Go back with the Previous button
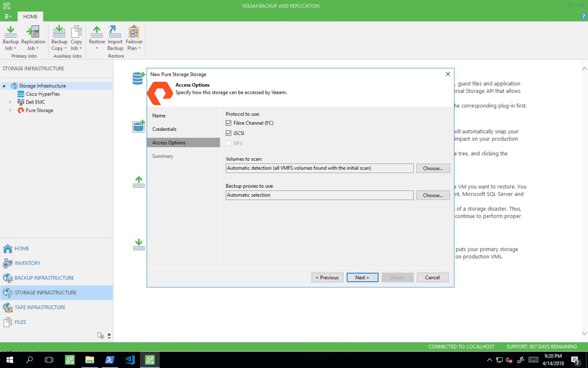The width and height of the screenshot is (588, 368). coord(327,277)
